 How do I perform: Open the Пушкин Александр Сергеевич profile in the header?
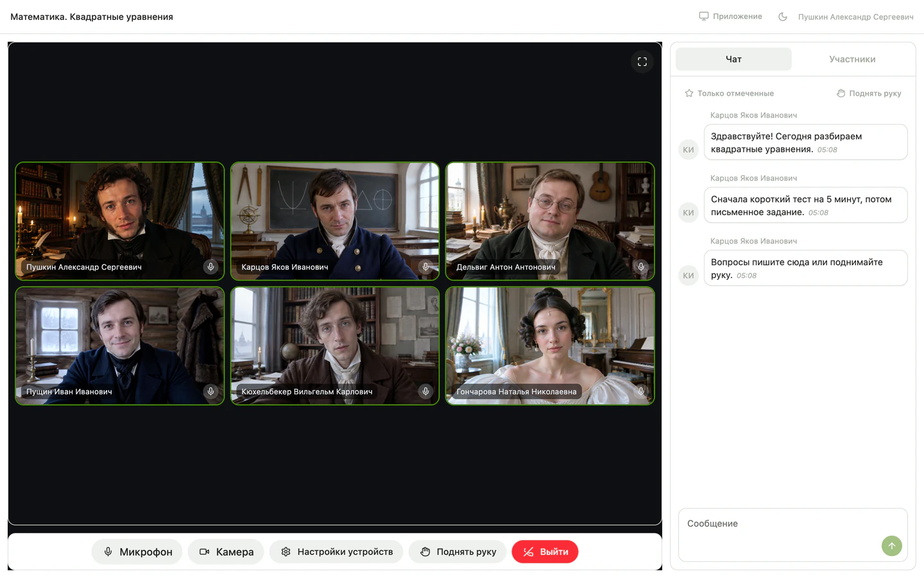(x=856, y=17)
